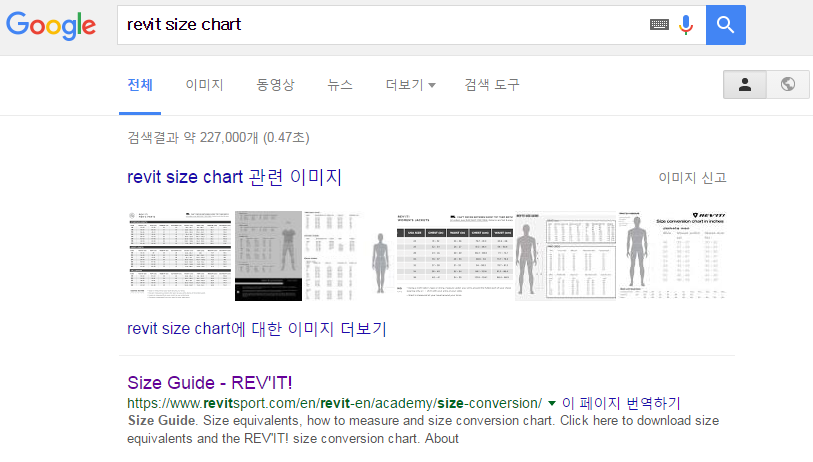Expand the 더보기 dropdown menu

pos(410,85)
